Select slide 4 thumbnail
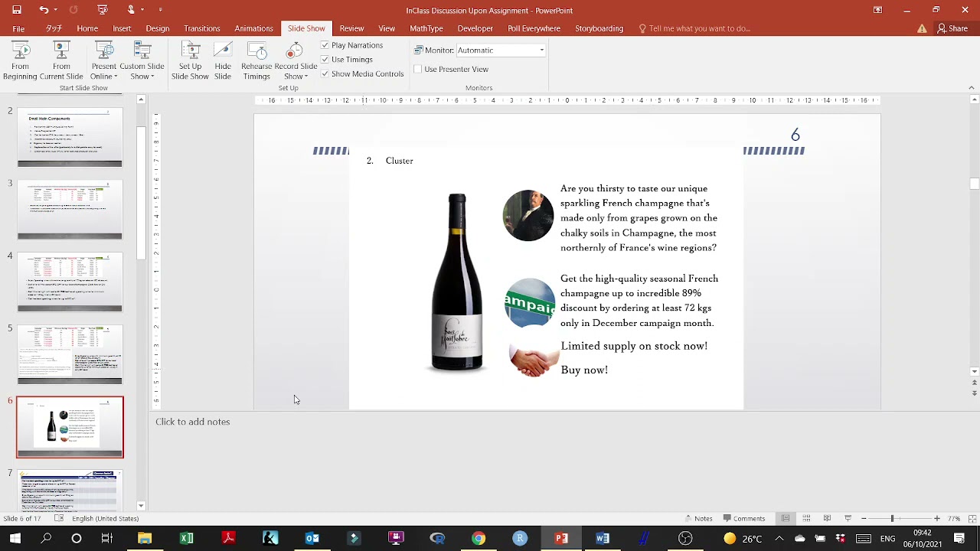 pos(70,282)
